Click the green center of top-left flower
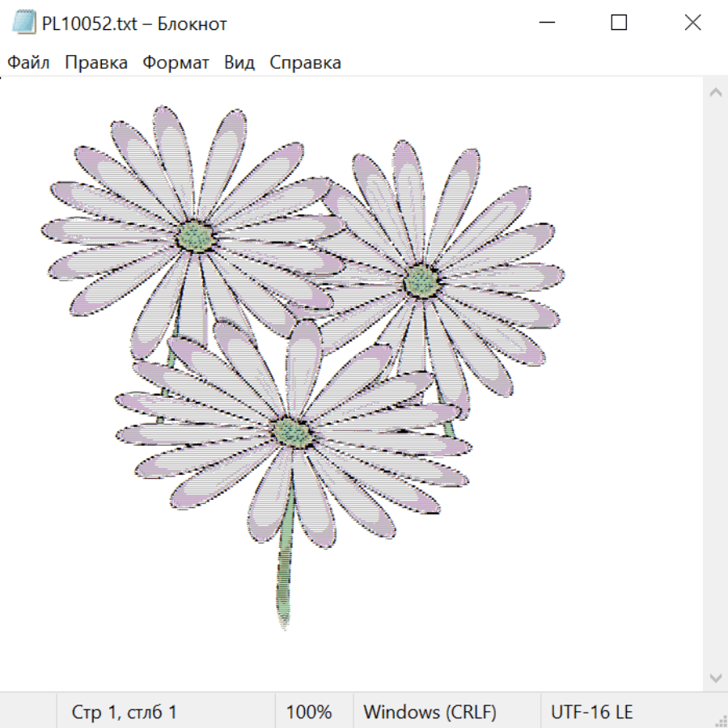The image size is (728, 728). [196, 236]
